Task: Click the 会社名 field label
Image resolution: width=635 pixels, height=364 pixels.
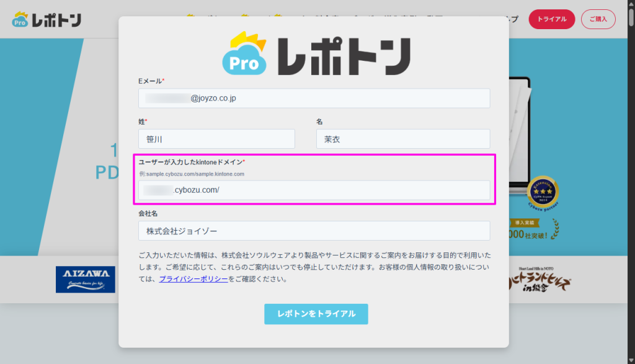Action: point(148,213)
